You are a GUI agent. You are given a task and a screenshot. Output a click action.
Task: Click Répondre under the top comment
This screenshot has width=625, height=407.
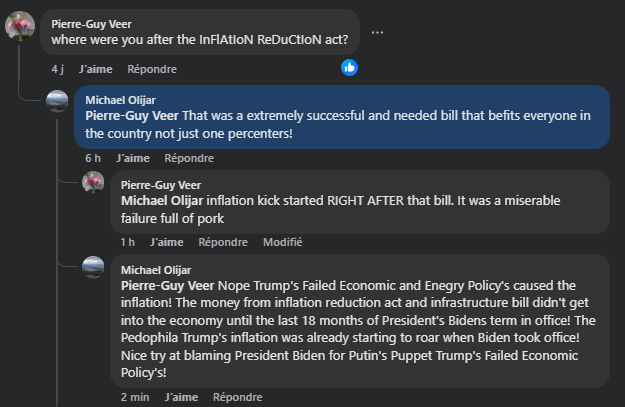152,69
